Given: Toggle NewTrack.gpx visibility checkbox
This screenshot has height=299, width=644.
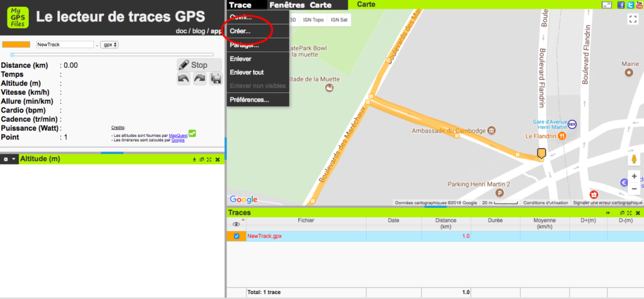Looking at the screenshot, I should pos(236,236).
